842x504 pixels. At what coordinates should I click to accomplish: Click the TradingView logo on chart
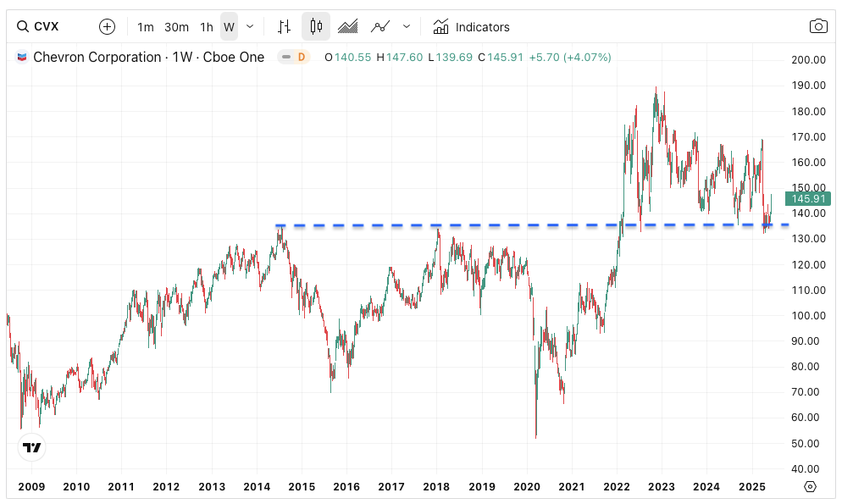tap(31, 447)
